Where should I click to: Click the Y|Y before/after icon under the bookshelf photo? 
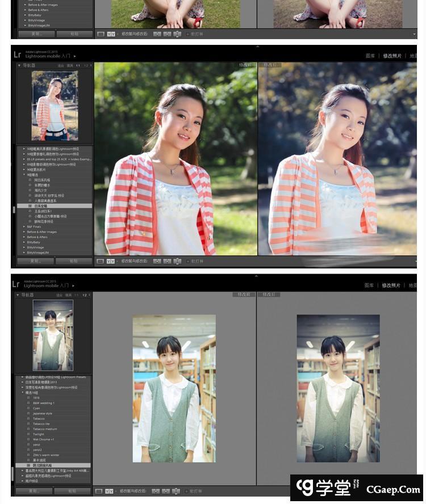coord(110,491)
